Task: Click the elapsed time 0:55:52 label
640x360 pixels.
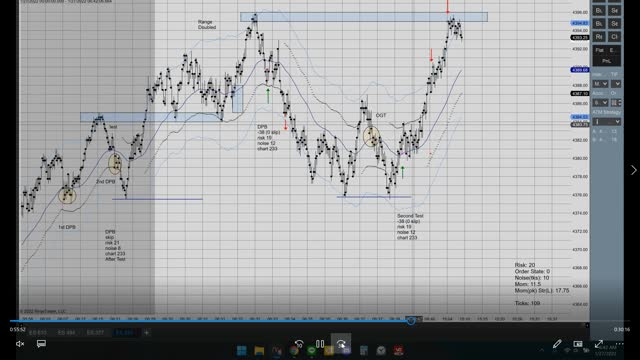Action: pyautogui.click(x=18, y=329)
